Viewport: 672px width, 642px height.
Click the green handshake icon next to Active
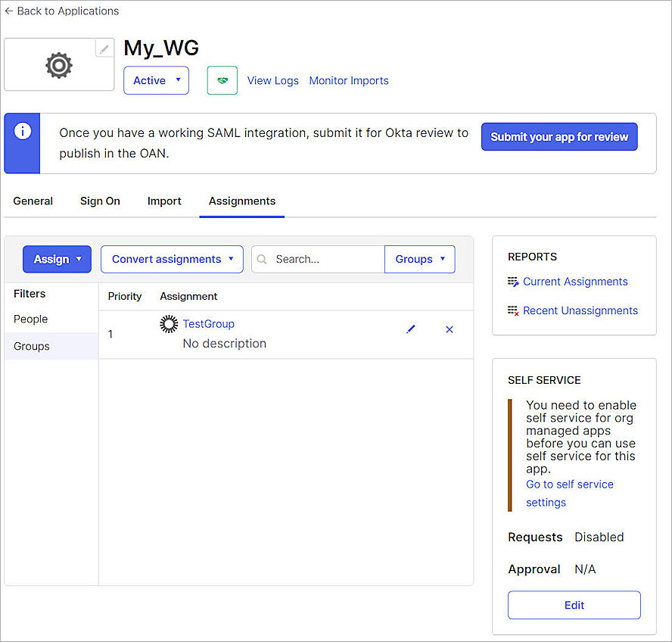tap(222, 80)
